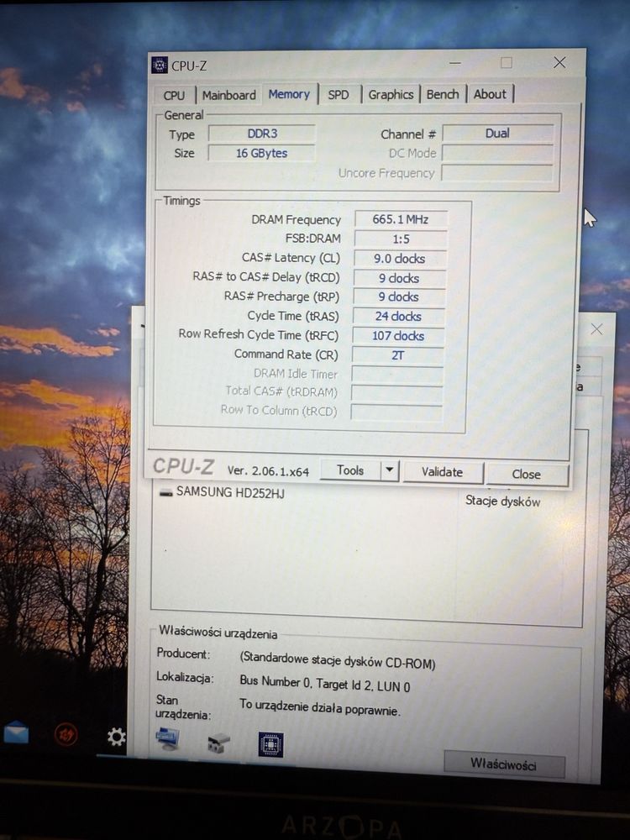
Task: Open the Mainboard tab
Action: point(228,95)
